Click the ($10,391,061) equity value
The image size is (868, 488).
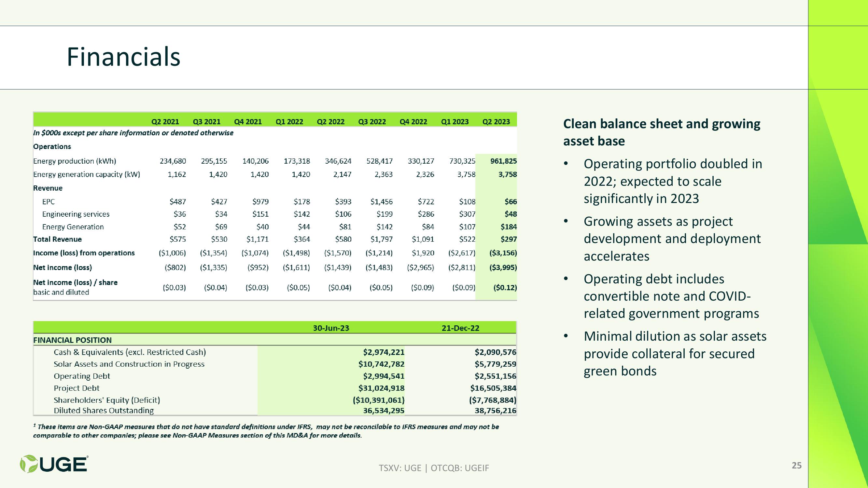[378, 400]
